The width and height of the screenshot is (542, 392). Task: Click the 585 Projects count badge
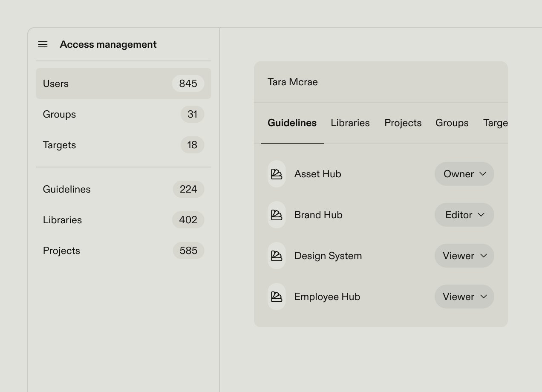click(x=188, y=251)
